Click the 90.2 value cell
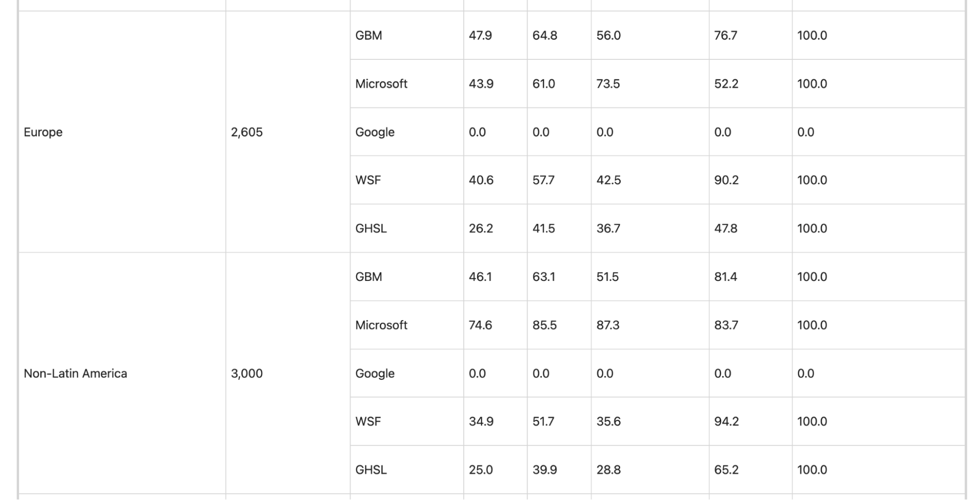 [x=751, y=180]
